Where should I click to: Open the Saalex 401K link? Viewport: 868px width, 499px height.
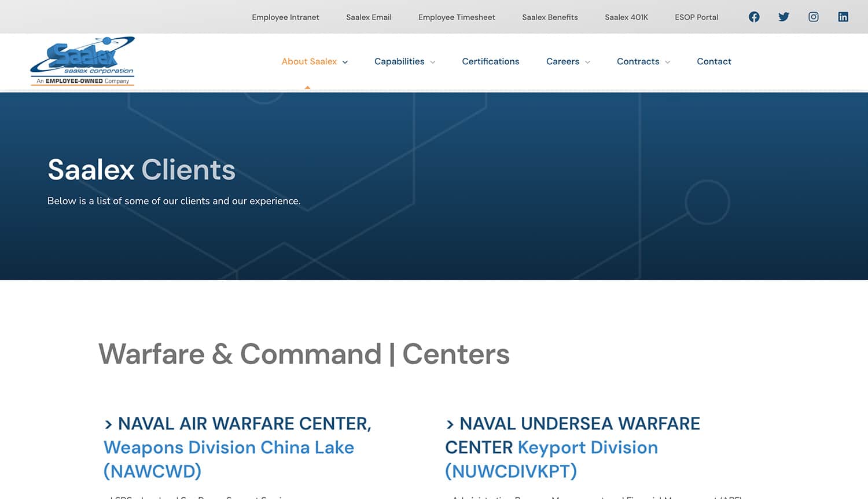pyautogui.click(x=626, y=17)
